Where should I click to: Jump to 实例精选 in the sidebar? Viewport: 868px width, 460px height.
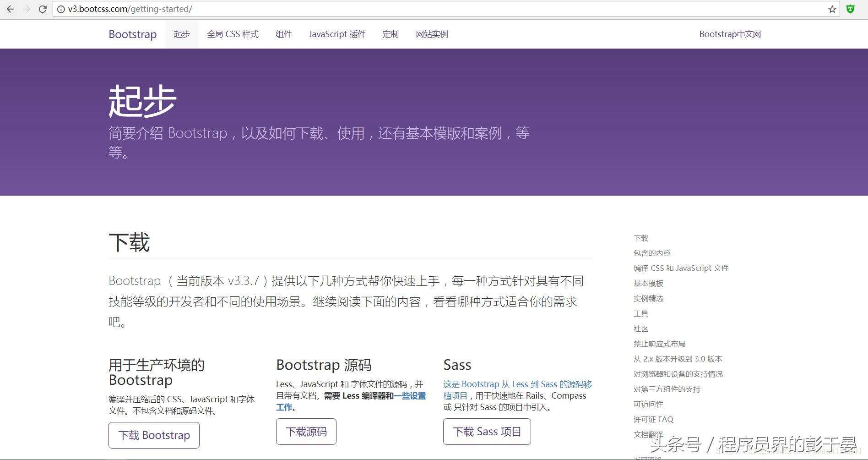pyautogui.click(x=648, y=299)
